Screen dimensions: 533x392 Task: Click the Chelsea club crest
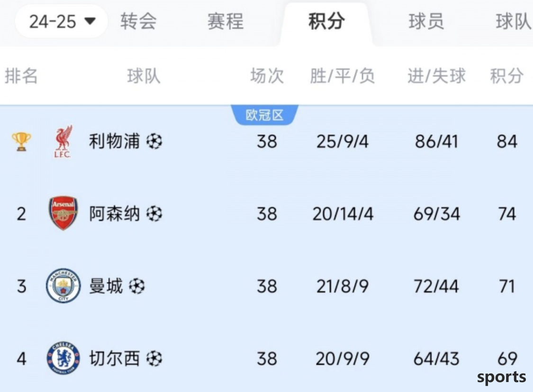coord(63,358)
